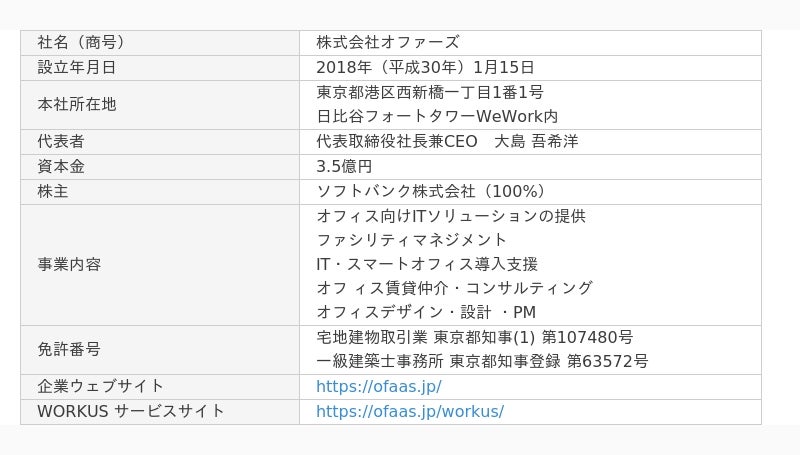Click the 設立年月日 row label
Viewport: 800px width, 455px height.
pos(77,67)
